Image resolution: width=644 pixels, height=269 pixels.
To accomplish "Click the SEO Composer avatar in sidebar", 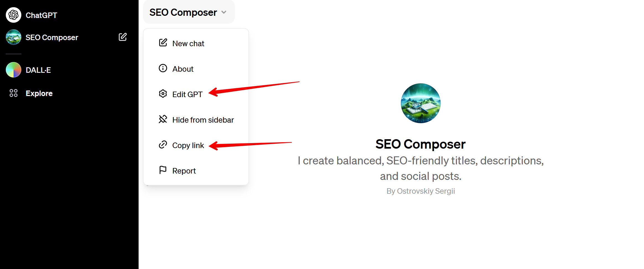I will [14, 37].
